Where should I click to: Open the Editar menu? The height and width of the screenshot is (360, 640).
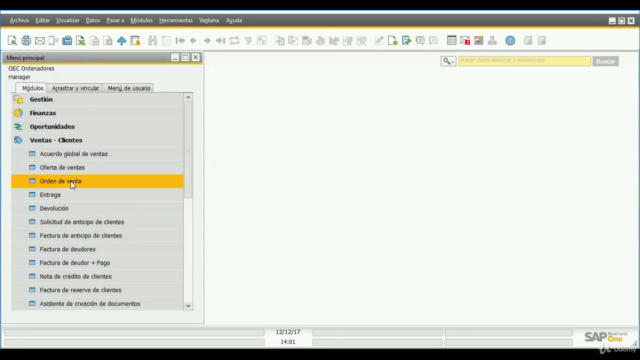pos(42,20)
